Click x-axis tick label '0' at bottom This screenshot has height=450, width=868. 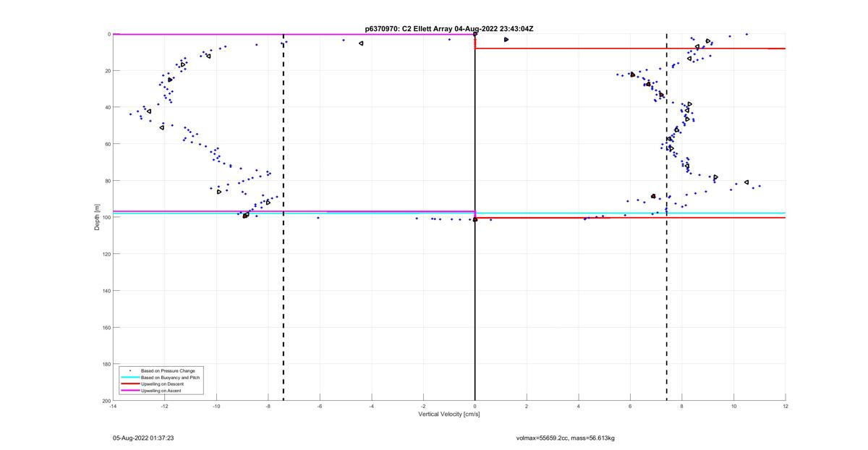(x=475, y=407)
